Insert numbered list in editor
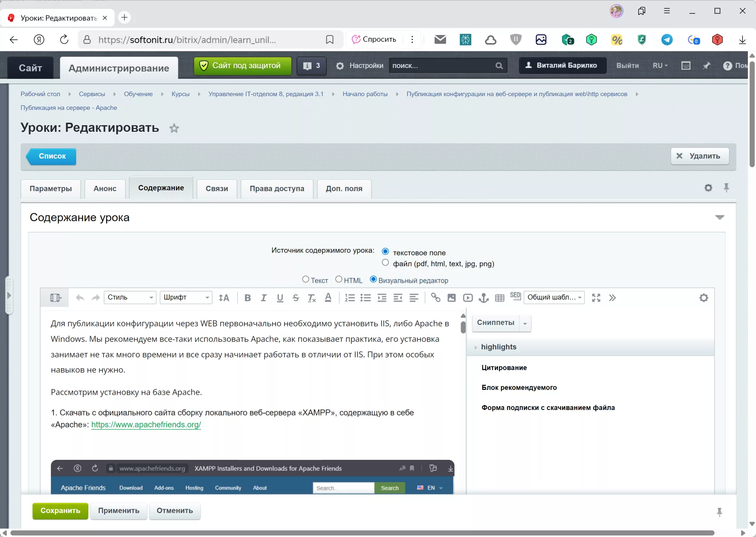 tap(350, 298)
